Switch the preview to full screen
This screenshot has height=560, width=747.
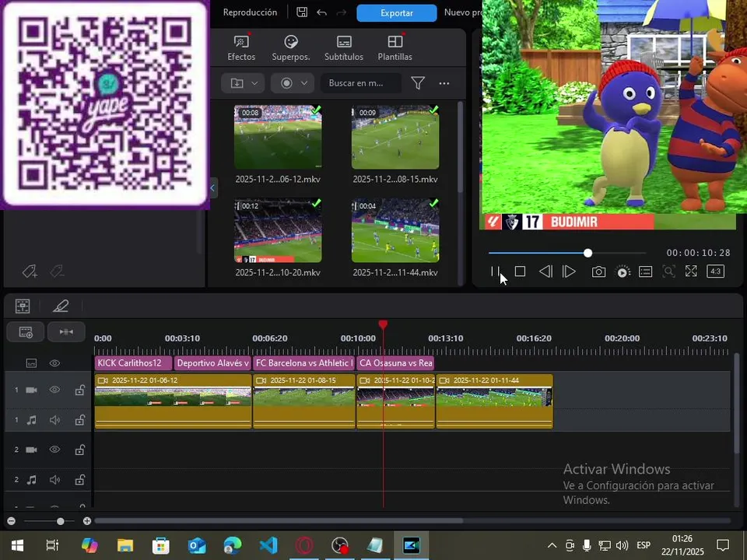[691, 271]
